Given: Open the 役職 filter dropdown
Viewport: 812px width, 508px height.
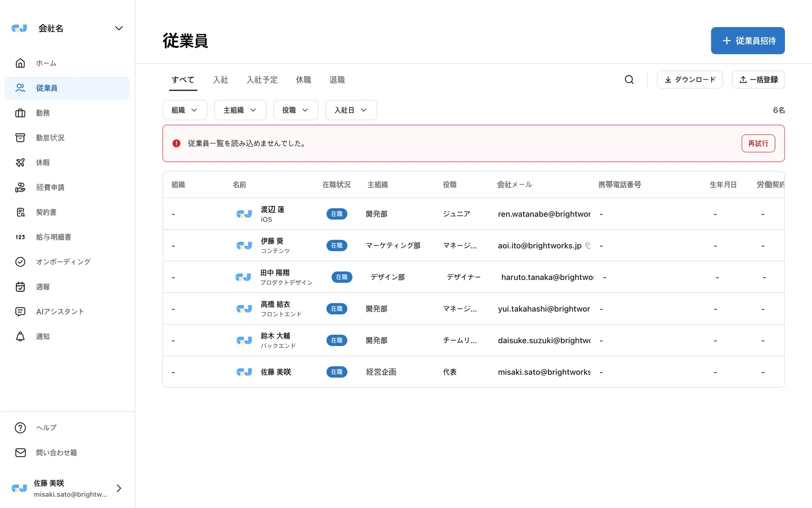Looking at the screenshot, I should tap(296, 110).
